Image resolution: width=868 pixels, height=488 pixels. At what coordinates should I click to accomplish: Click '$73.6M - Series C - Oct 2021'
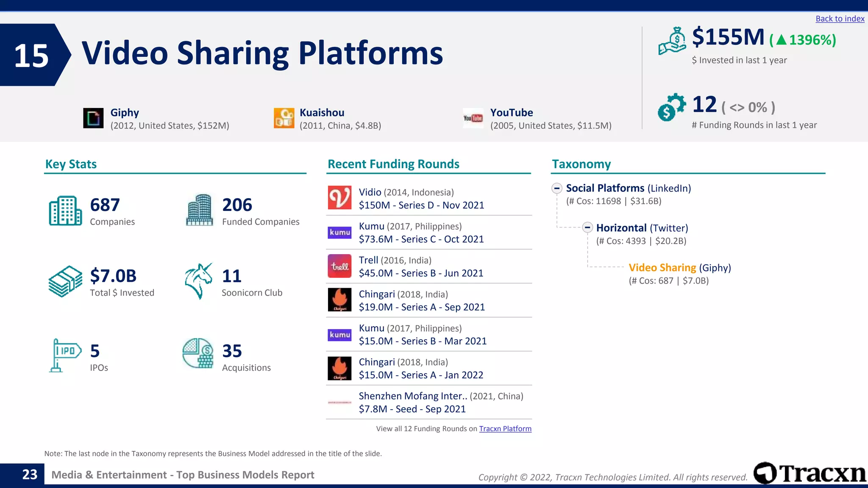(421, 239)
